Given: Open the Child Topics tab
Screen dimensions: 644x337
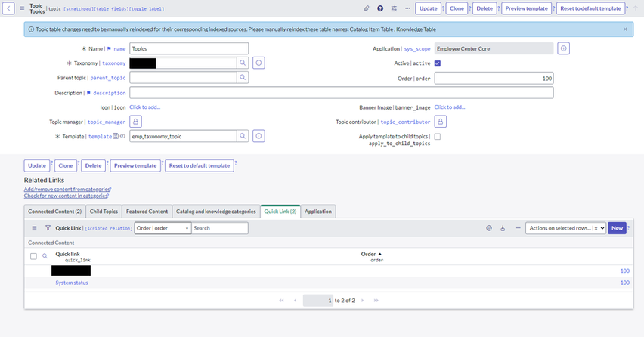Looking at the screenshot, I should [x=104, y=212].
